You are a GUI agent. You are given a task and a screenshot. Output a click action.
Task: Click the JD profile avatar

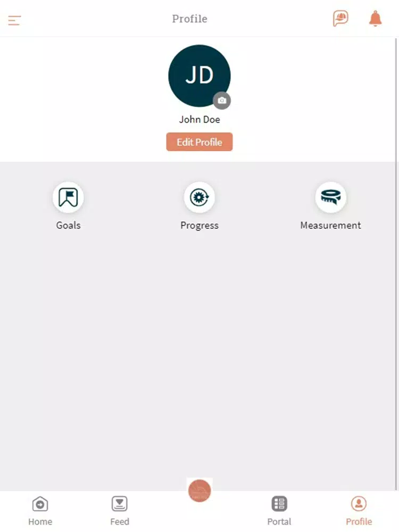pos(199,76)
